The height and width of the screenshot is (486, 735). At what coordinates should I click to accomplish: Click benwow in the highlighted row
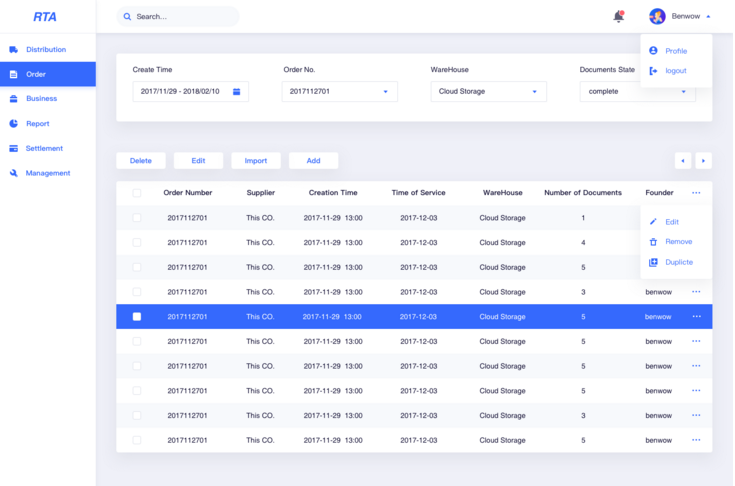point(658,317)
